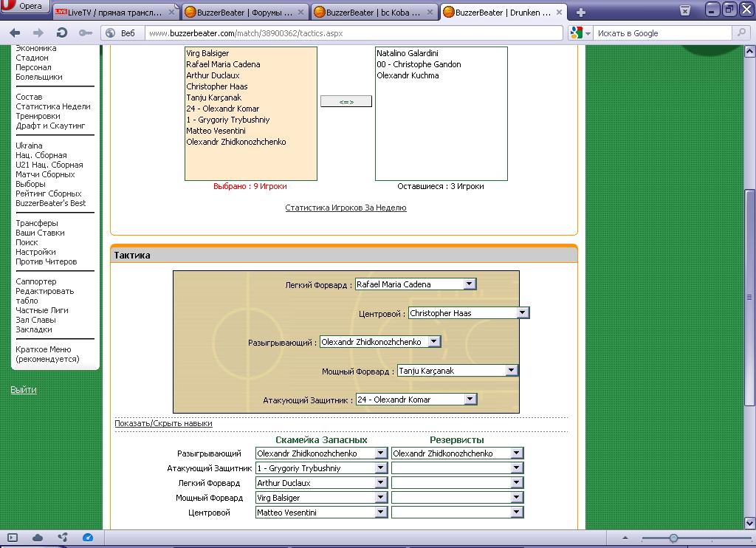This screenshot has width=756, height=548.
Task: Adjust the page zoom slider
Action: tap(673, 538)
